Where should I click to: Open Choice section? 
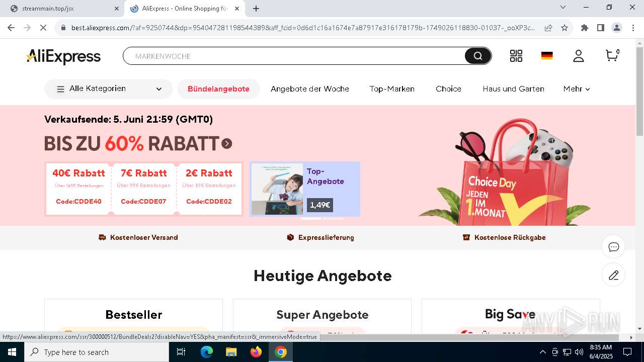[448, 89]
